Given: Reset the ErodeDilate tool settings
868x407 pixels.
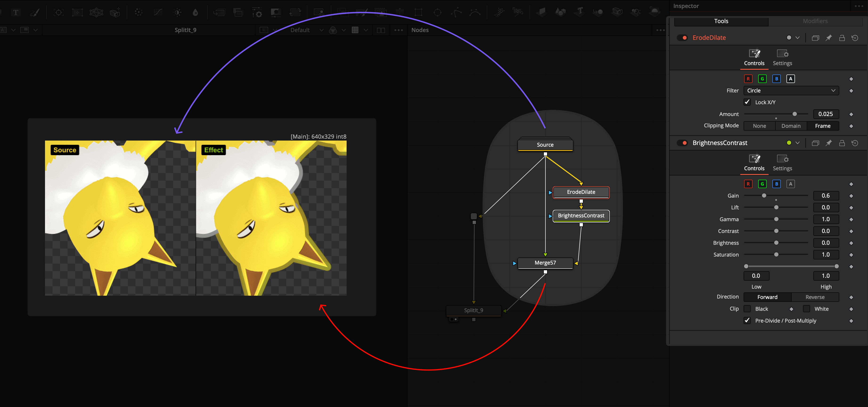Looking at the screenshot, I should [x=855, y=38].
